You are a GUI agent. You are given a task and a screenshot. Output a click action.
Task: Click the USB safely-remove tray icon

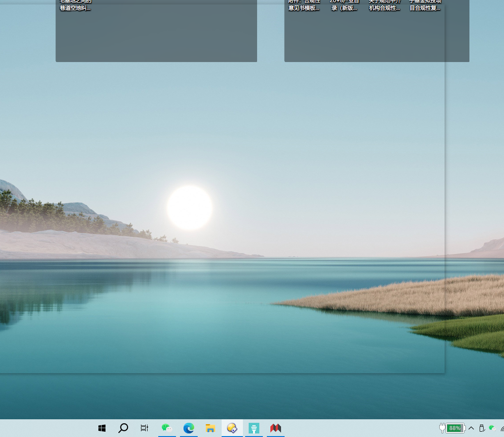pyautogui.click(x=482, y=428)
